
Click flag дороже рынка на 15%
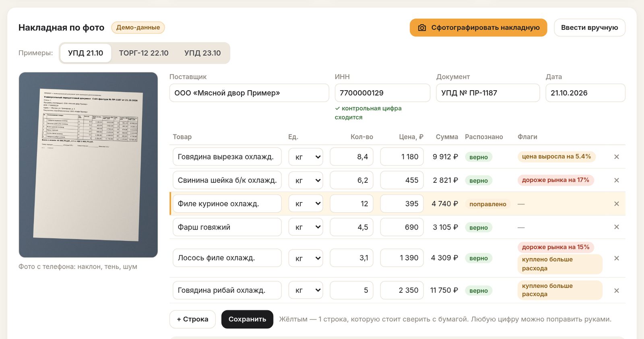pos(555,247)
